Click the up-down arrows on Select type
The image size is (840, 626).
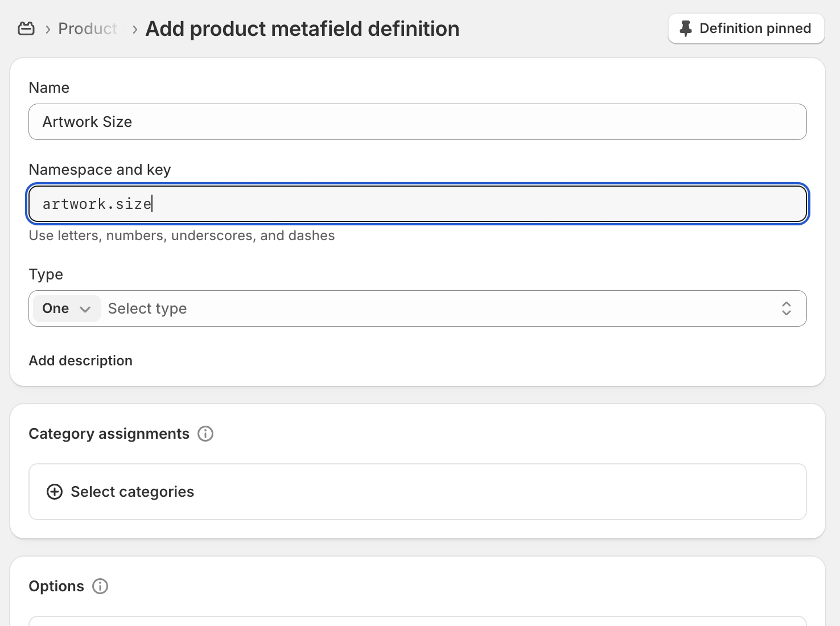point(787,308)
